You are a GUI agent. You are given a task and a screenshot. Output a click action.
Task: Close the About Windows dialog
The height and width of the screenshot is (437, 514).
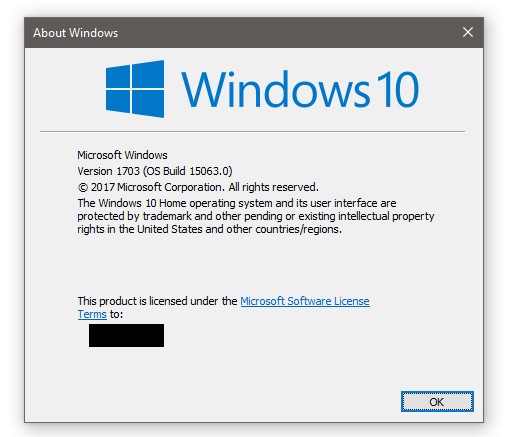point(468,32)
